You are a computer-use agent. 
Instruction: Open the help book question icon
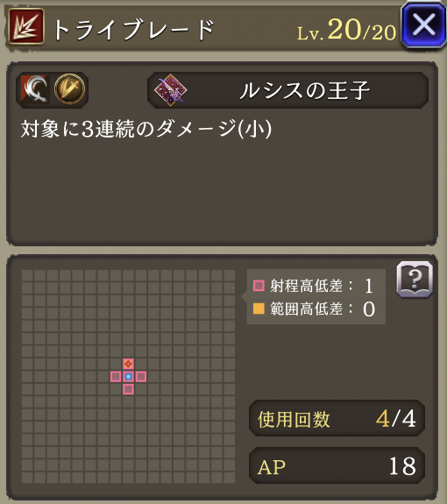tap(415, 280)
